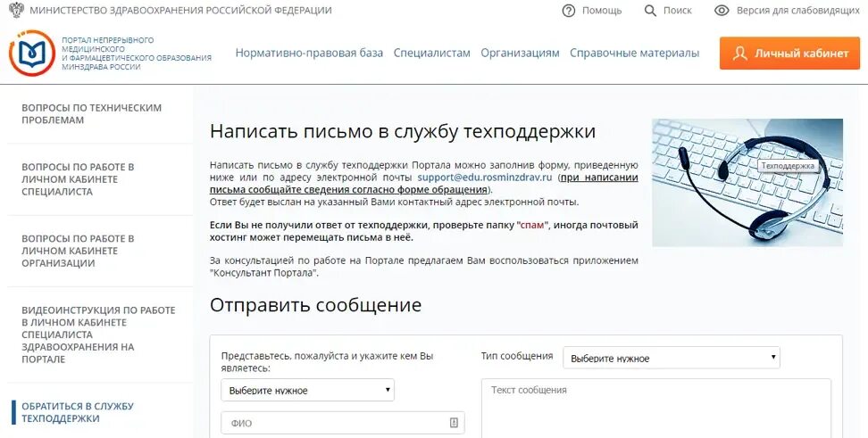Click the help question mark icon
Image resolution: width=868 pixels, height=438 pixels.
(x=569, y=11)
